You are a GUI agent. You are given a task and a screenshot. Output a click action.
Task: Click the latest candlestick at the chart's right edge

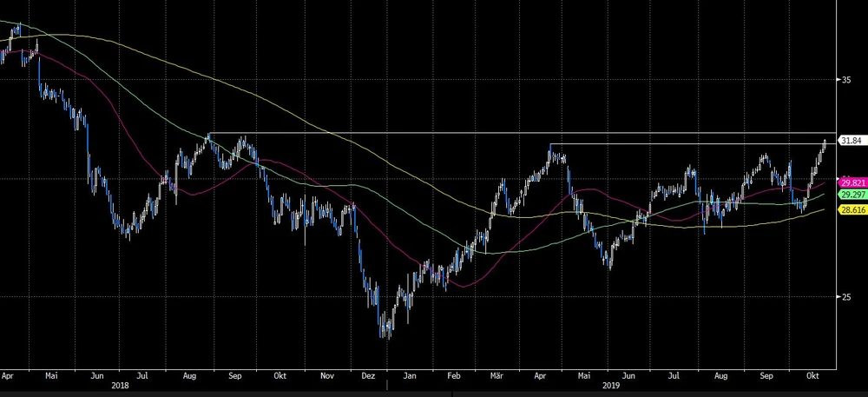coord(824,144)
